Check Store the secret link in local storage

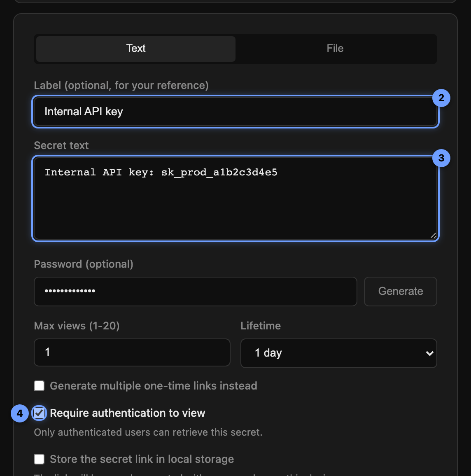click(x=39, y=459)
